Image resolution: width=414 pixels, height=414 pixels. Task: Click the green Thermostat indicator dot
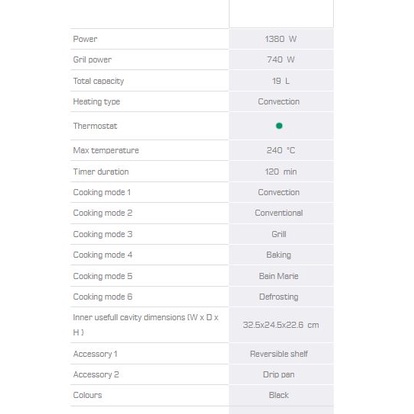pos(279,126)
